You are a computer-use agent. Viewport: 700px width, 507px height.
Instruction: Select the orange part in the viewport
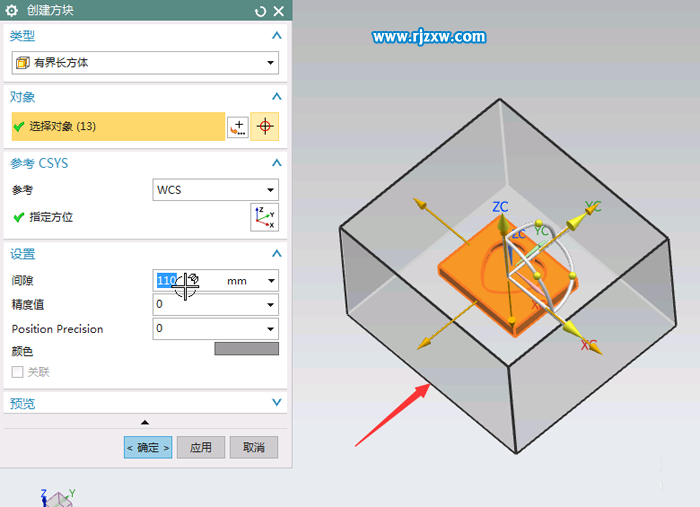click(473, 272)
